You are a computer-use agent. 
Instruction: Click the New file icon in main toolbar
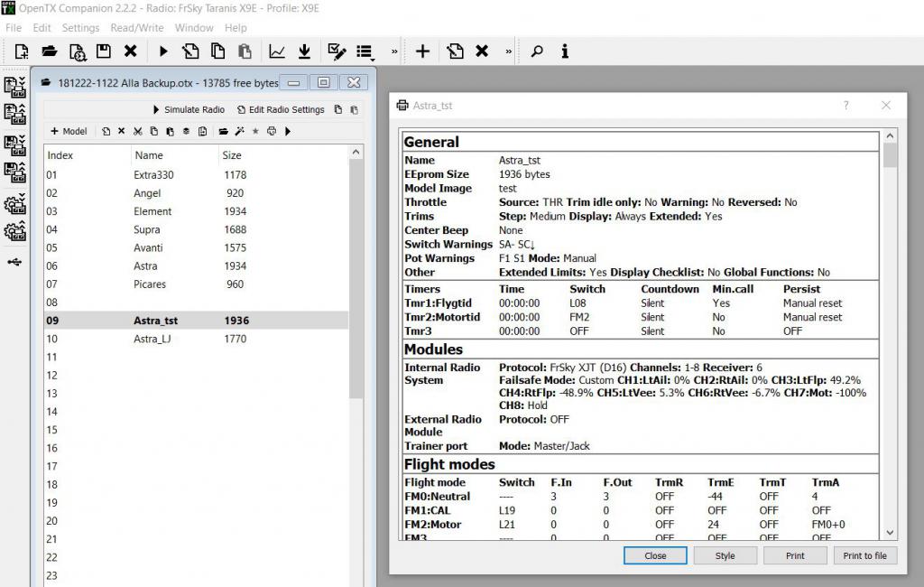pyautogui.click(x=22, y=51)
